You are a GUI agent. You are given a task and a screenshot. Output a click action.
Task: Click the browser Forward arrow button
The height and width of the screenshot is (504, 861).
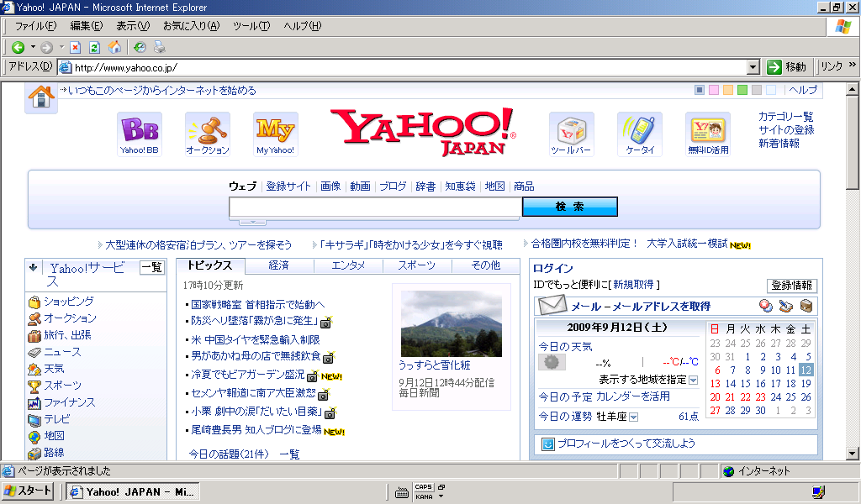point(47,48)
